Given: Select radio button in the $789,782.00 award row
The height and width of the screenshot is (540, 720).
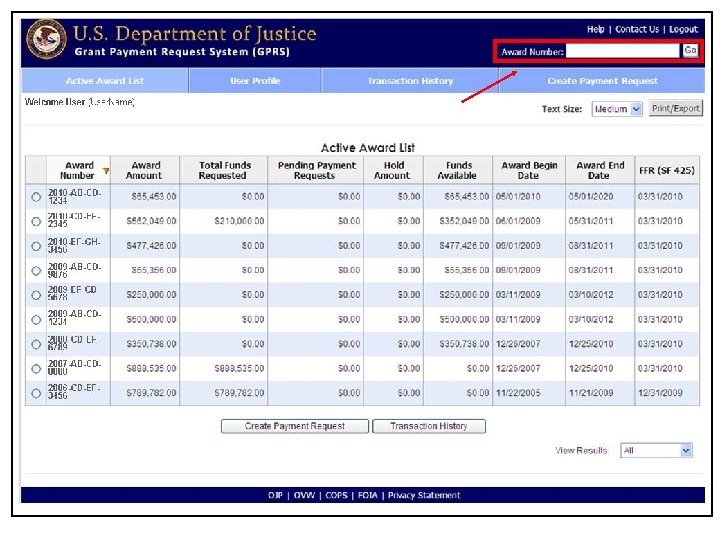Looking at the screenshot, I should click(36, 394).
